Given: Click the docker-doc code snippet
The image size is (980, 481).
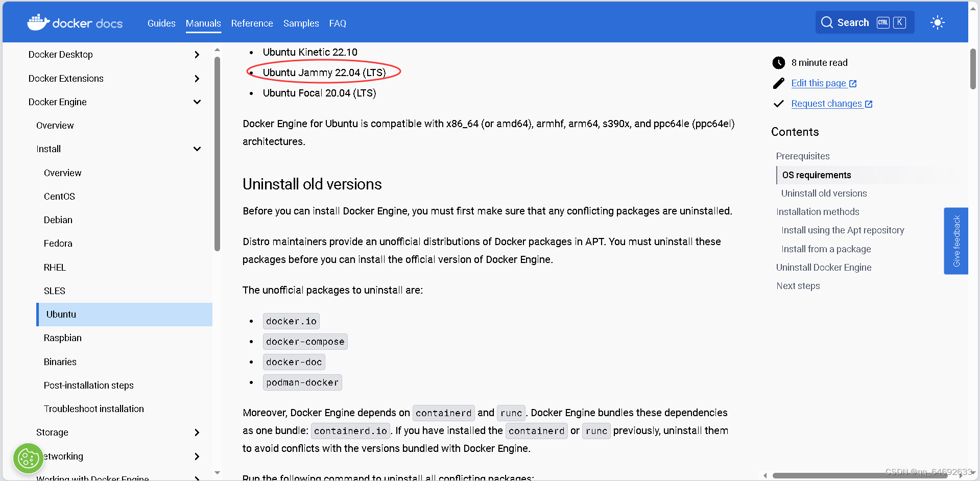Looking at the screenshot, I should pos(294,362).
